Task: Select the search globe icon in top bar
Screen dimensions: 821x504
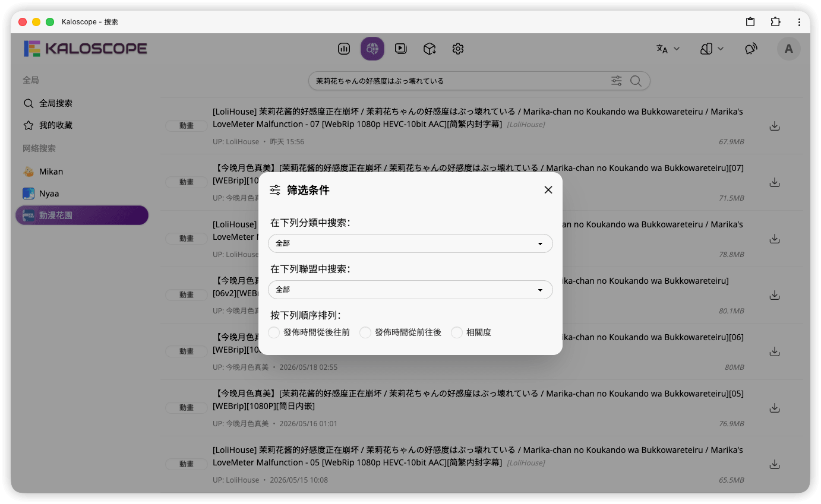Action: coord(372,49)
